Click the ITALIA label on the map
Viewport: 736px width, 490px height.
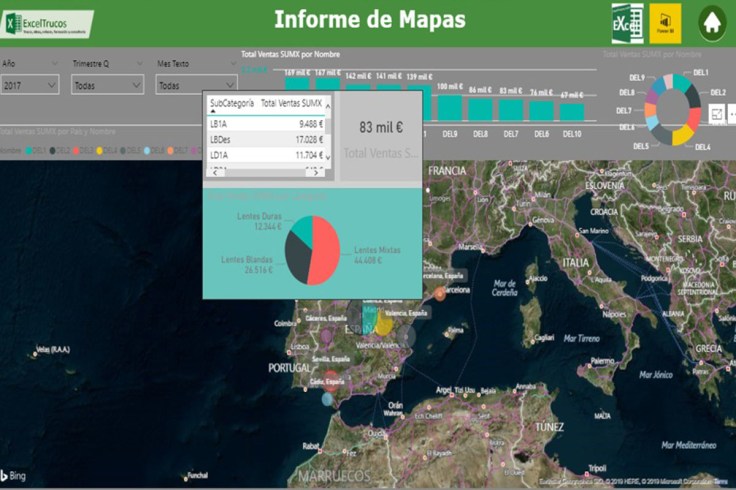[x=576, y=262]
